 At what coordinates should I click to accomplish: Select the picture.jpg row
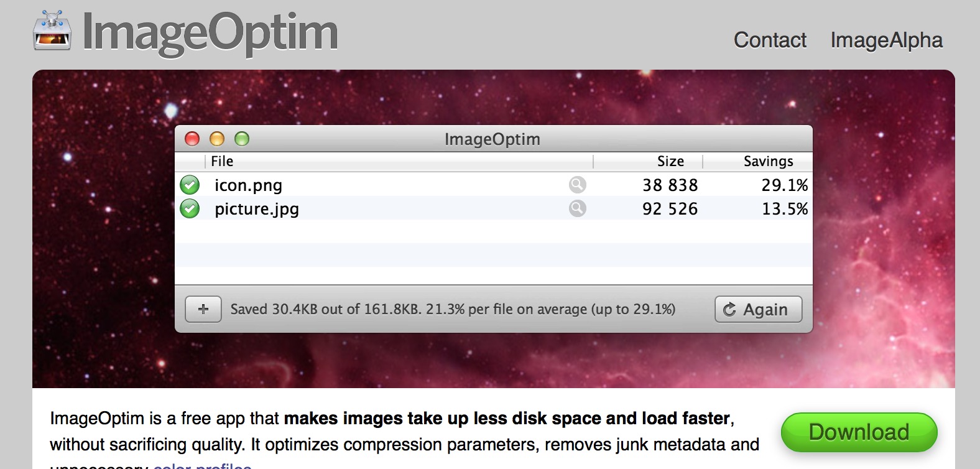click(x=494, y=208)
